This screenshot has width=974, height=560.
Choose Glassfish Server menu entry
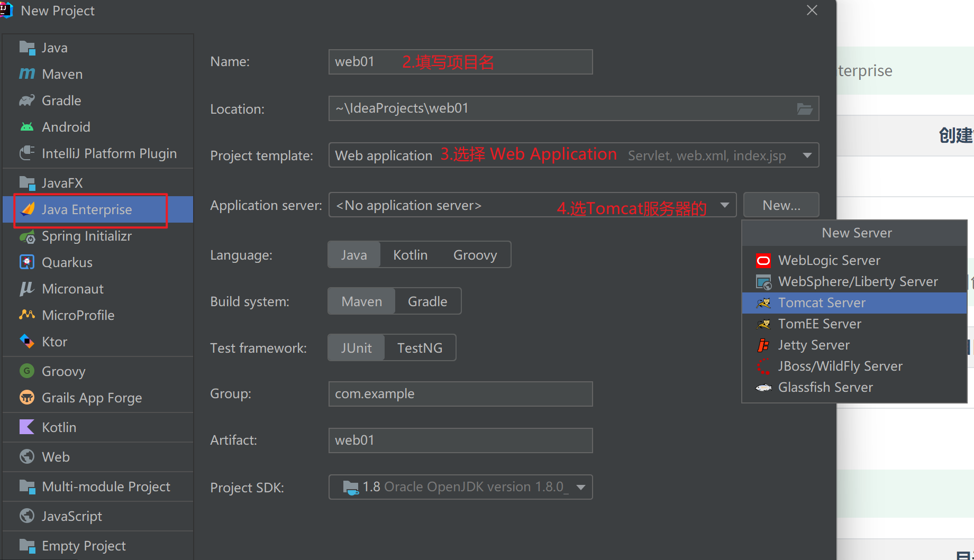click(854, 388)
